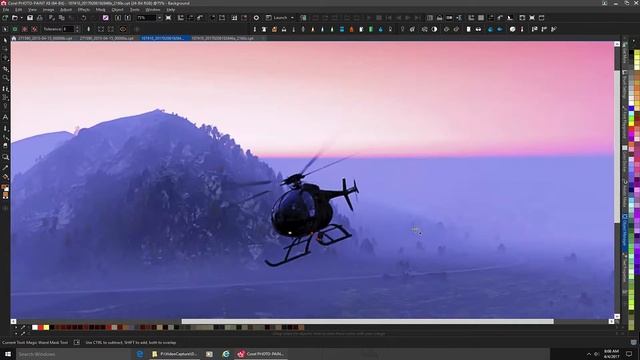
Task: Select the Pick tool in toolbox
Action: (5, 40)
